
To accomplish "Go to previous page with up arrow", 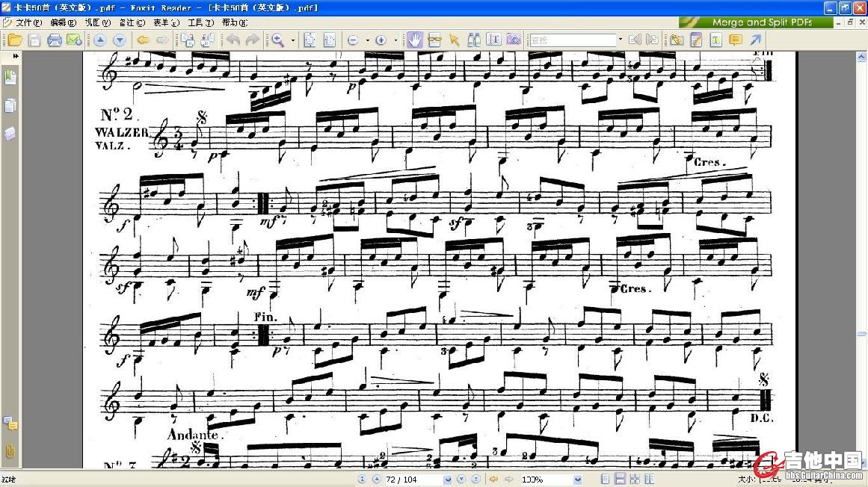I will point(99,40).
